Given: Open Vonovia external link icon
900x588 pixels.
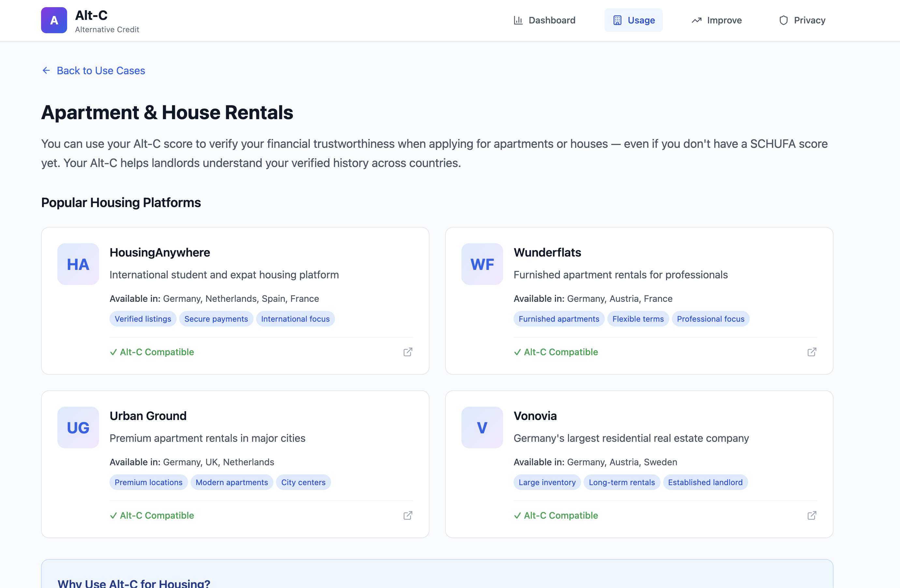Looking at the screenshot, I should coord(811,515).
